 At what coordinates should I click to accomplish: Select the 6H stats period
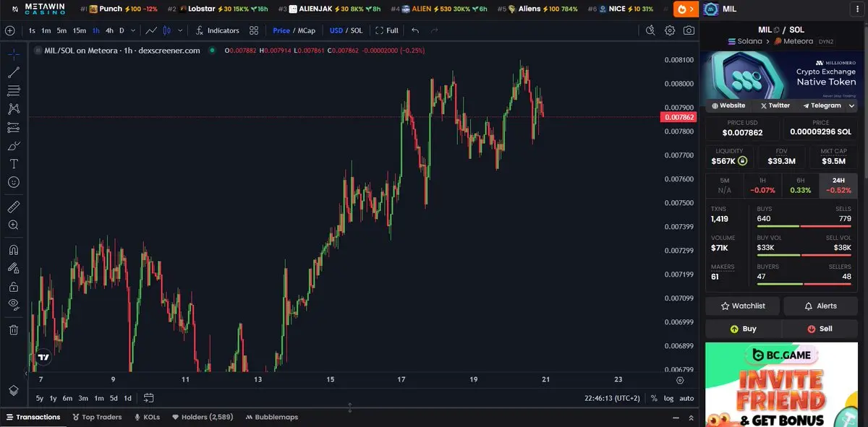coord(801,185)
